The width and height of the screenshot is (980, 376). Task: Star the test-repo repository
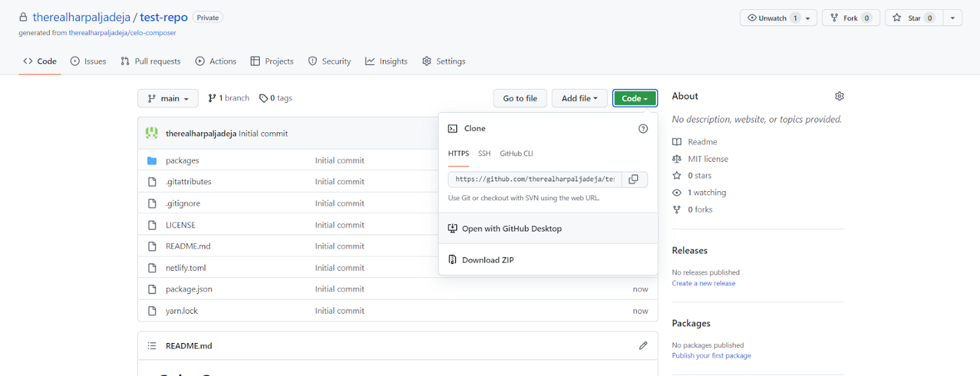point(909,18)
